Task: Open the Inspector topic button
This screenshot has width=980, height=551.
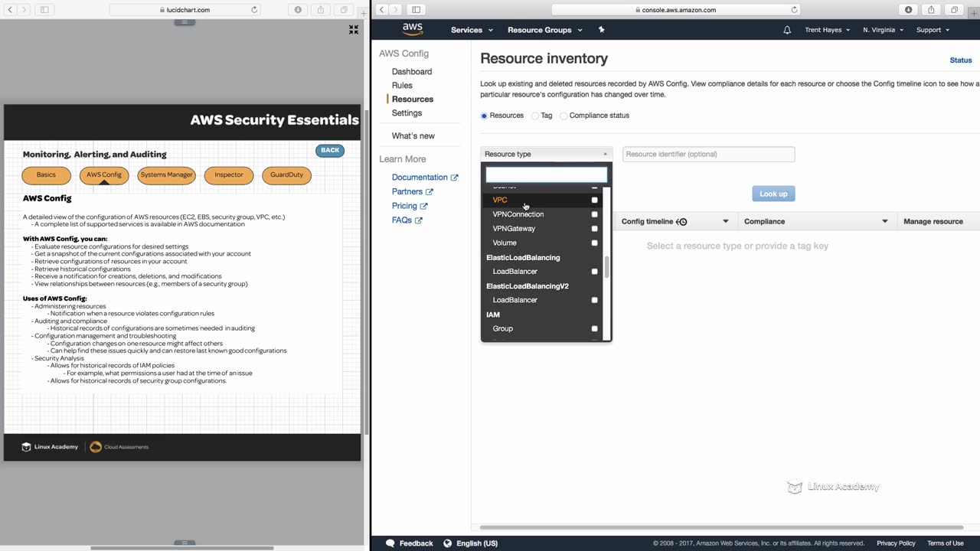Action: pyautogui.click(x=229, y=175)
